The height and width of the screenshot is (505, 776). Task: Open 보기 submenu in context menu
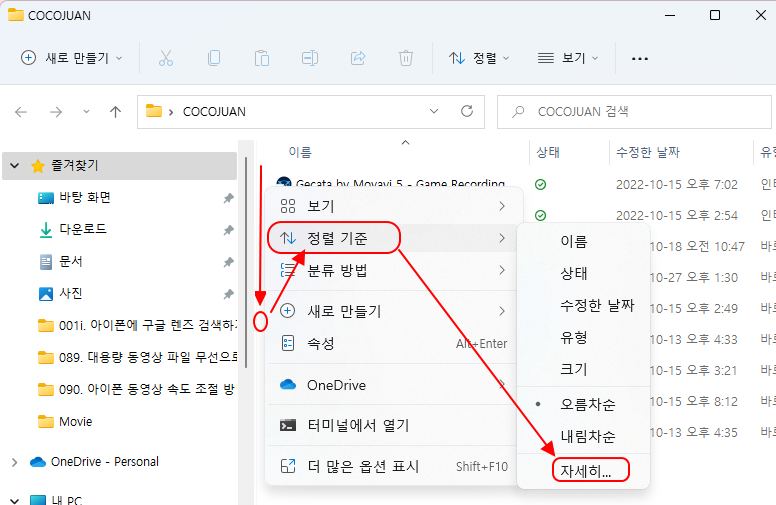pos(394,206)
